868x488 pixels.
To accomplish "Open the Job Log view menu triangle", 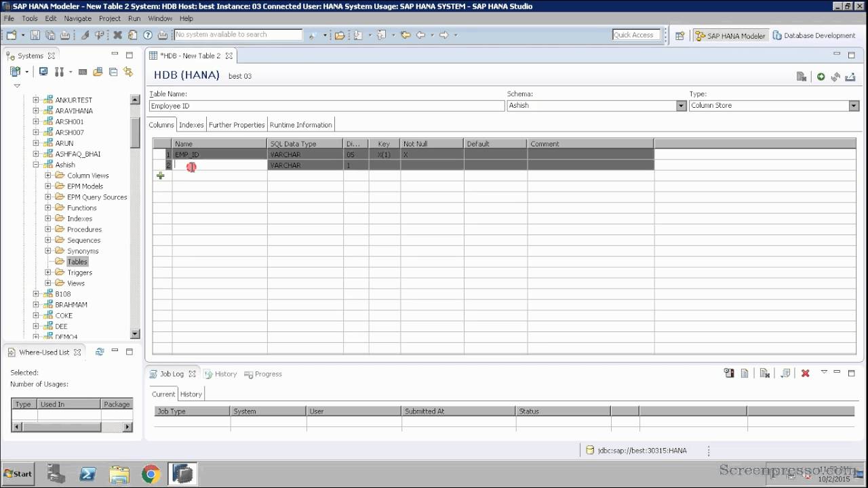I will point(824,372).
